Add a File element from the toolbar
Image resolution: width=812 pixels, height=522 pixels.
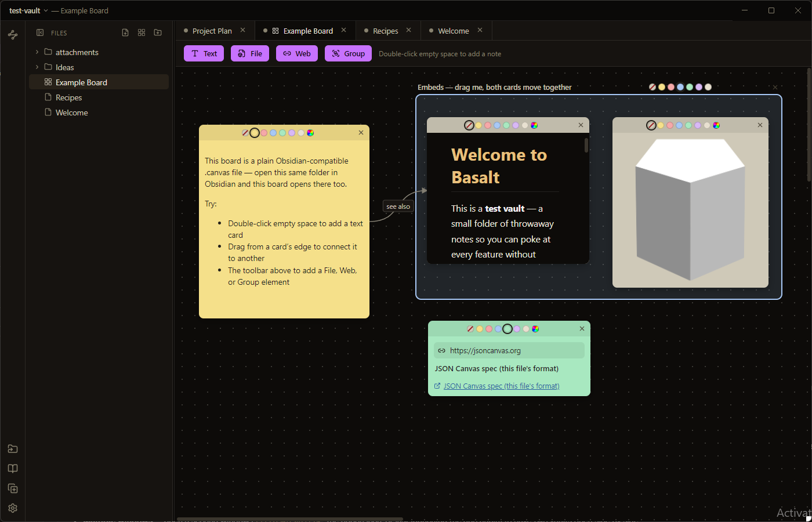click(250, 53)
